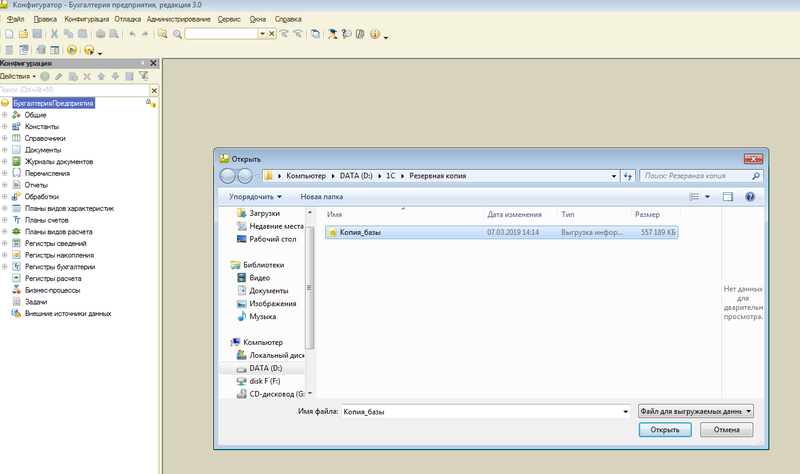800x474 pixels.
Task: Click Move up arrow in Configuration panel
Action: 101,76
